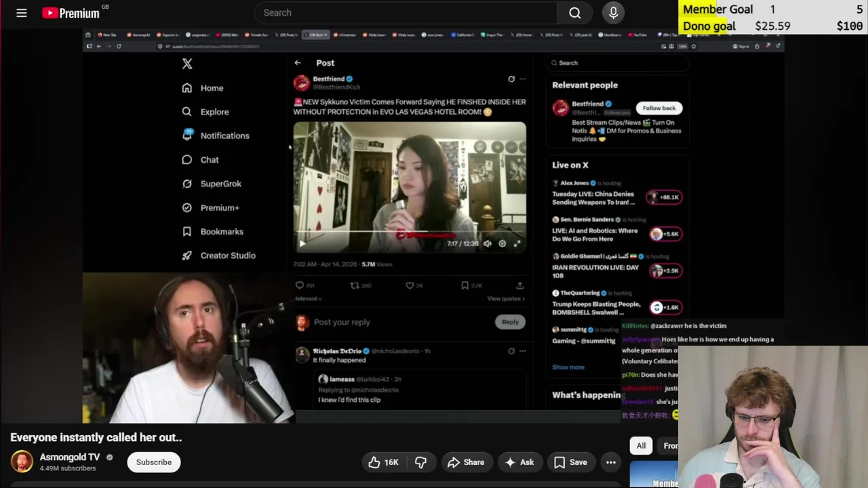Viewport: 868px width, 488px height.
Task: Select the All filter chip
Action: pyautogui.click(x=641, y=445)
